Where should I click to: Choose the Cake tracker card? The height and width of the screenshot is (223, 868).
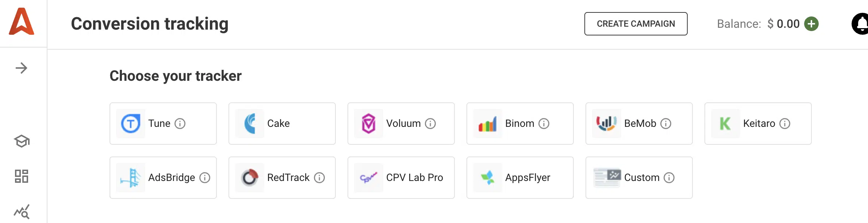[x=282, y=124]
